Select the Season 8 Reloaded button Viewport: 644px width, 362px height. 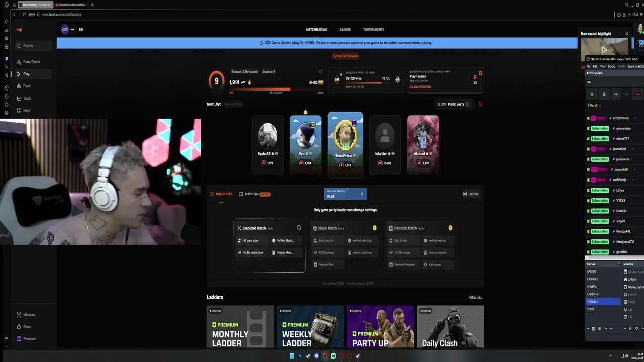[244, 72]
